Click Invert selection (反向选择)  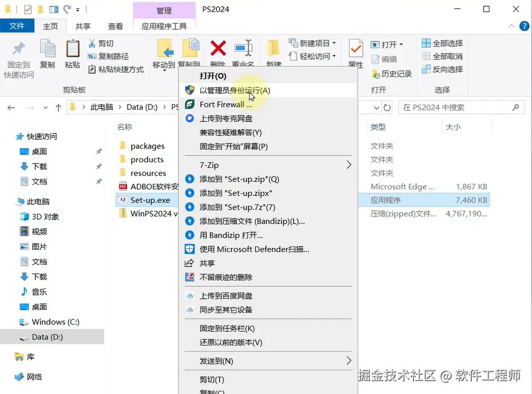442,69
